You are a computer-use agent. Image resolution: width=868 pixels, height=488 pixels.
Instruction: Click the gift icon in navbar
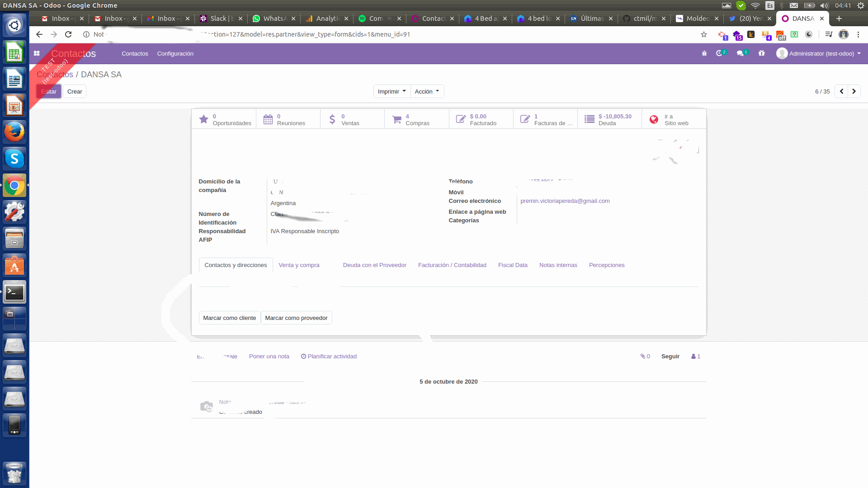pyautogui.click(x=762, y=53)
